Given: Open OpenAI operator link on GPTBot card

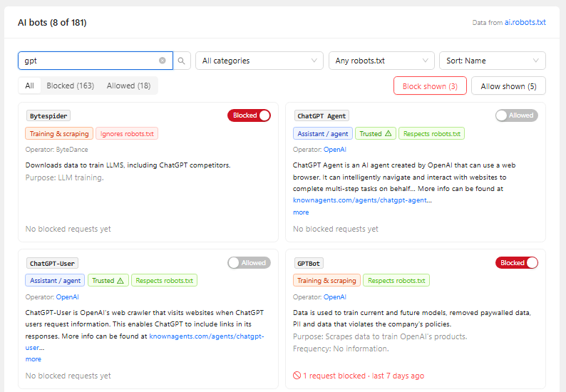Looking at the screenshot, I should pyautogui.click(x=334, y=297).
